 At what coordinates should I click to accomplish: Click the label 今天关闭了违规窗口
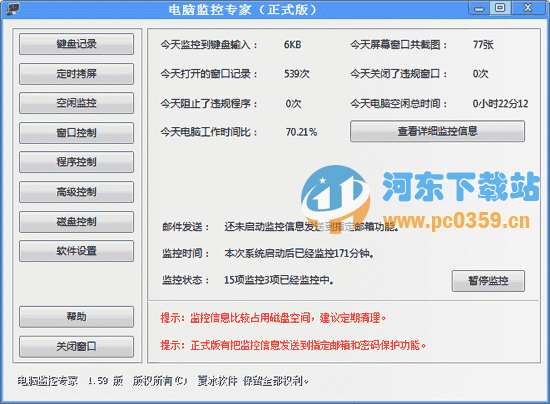click(398, 74)
